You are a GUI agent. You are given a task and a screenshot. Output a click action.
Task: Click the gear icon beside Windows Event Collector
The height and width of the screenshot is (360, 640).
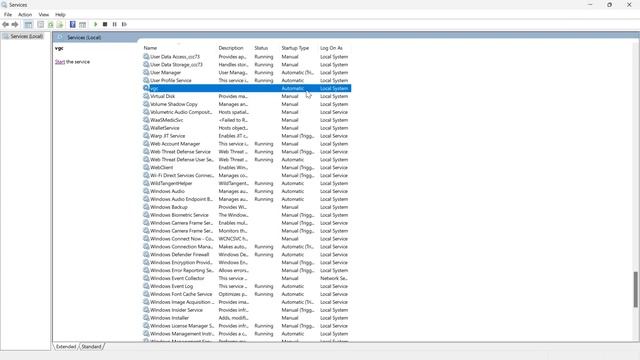coord(146,278)
